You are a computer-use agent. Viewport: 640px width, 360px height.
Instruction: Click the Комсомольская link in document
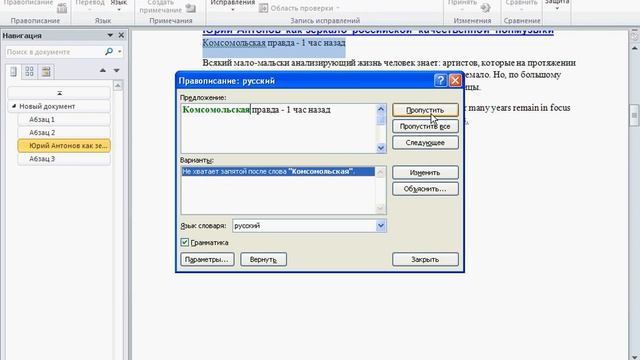[234, 42]
